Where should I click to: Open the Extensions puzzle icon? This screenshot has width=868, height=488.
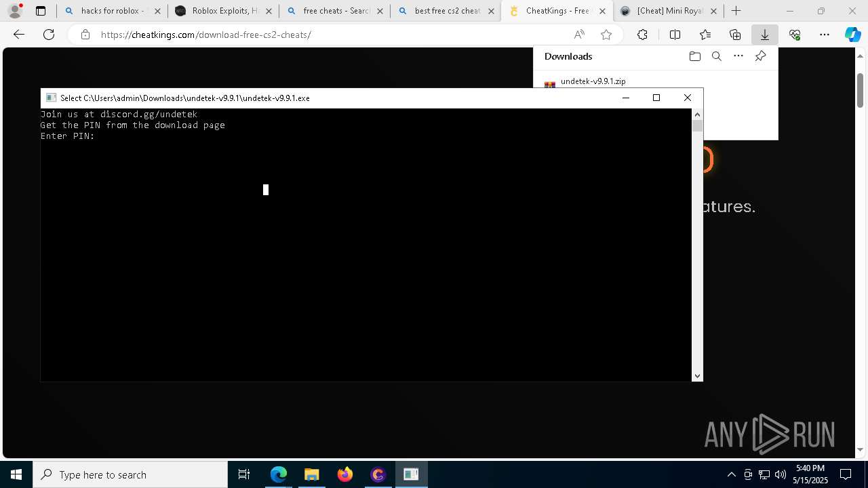pos(642,35)
